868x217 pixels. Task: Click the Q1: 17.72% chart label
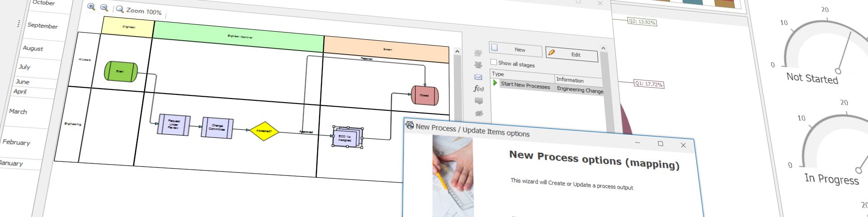click(649, 84)
